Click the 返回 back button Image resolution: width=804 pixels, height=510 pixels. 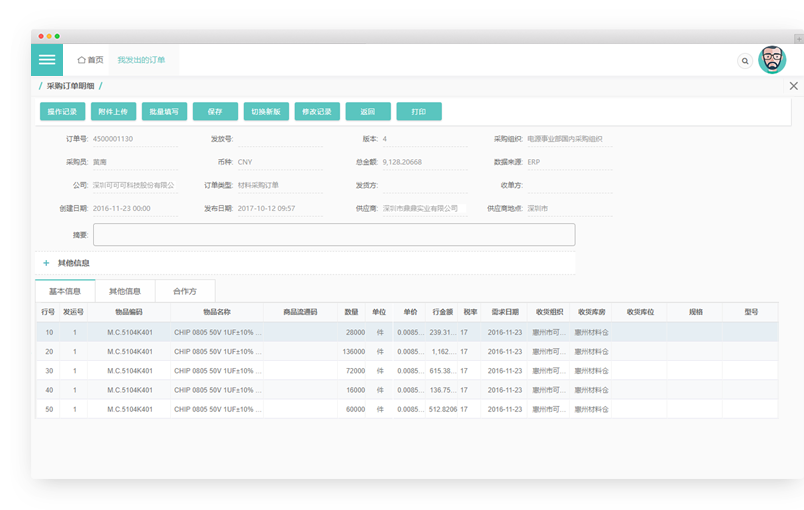368,112
